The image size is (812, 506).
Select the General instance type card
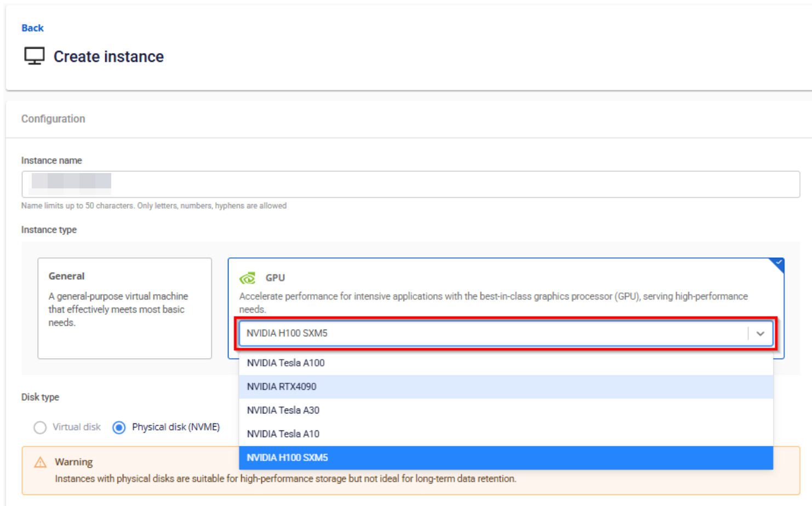124,308
